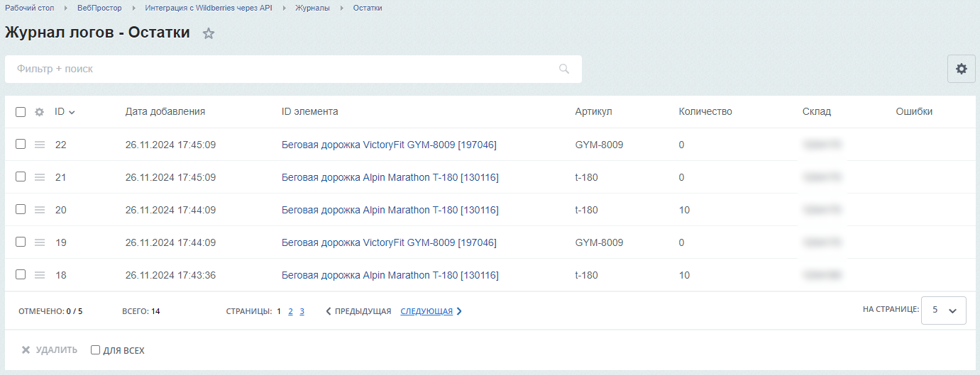Screen dimensions: 980x375
Task: Open row actions menu for ID 21
Action: (40, 177)
